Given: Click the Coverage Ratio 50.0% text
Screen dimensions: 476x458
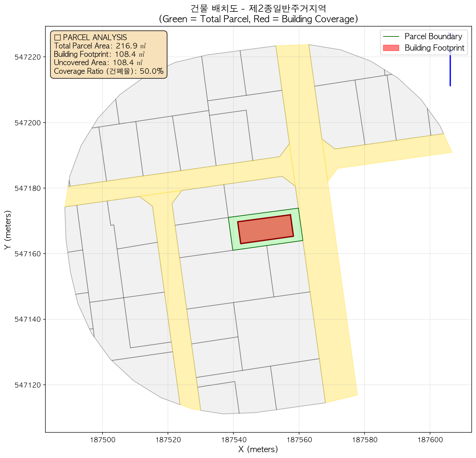Looking at the screenshot, I should click(108, 71).
